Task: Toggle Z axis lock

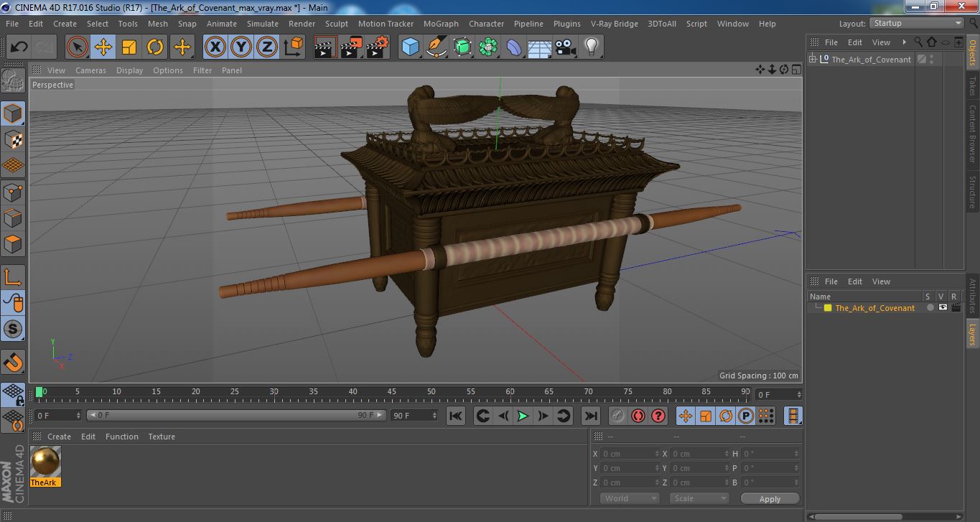Action: [x=267, y=47]
